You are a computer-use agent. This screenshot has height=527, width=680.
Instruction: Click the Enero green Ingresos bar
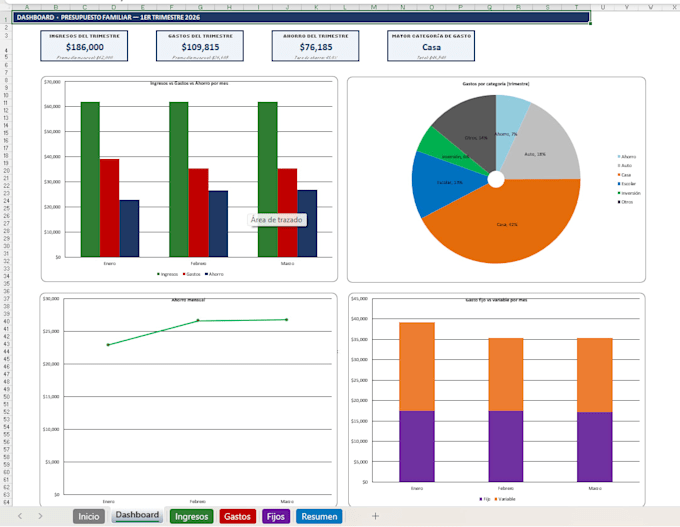coord(90,180)
